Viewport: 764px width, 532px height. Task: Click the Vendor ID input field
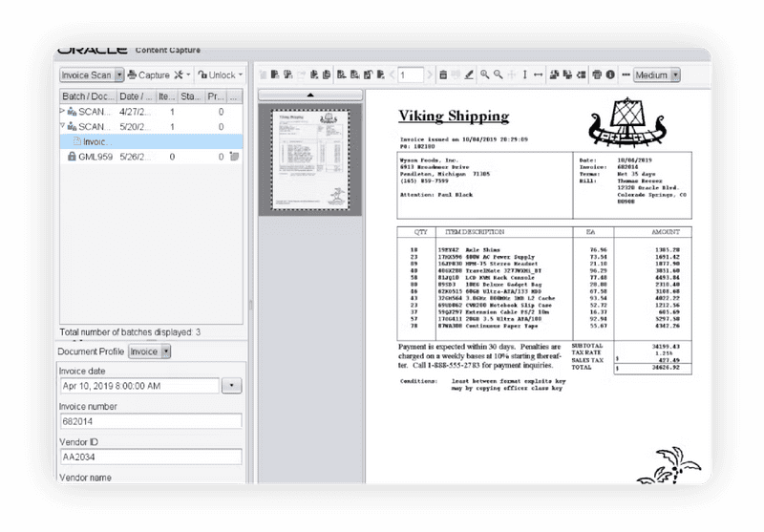pos(150,456)
